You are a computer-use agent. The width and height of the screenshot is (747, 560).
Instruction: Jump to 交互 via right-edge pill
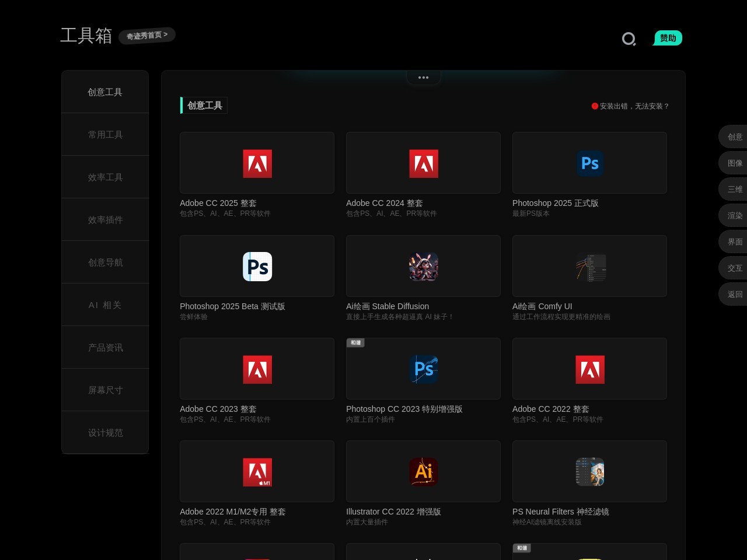click(x=734, y=268)
